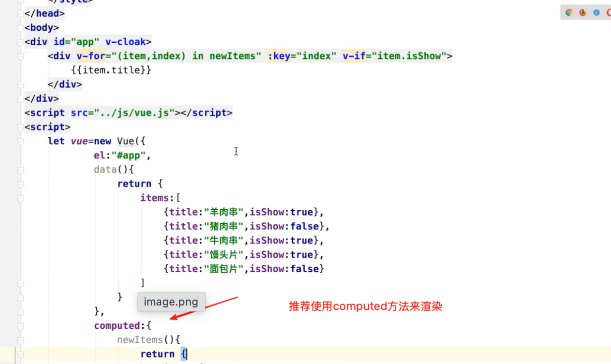This screenshot has width=611, height=364.
Task: Place caret after return { on highlighted line
Action: click(187, 354)
